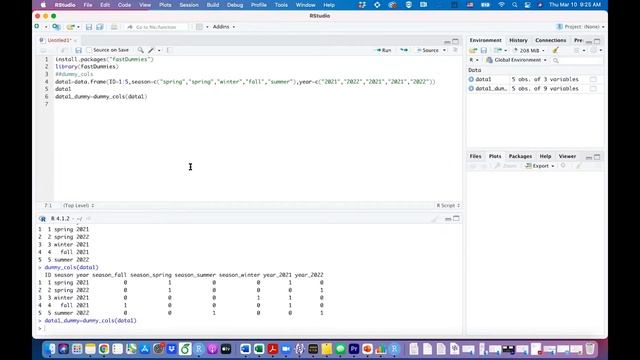Open the (Top Level) scope selector
Image resolution: width=640 pixels, height=360 pixels.
(78, 205)
